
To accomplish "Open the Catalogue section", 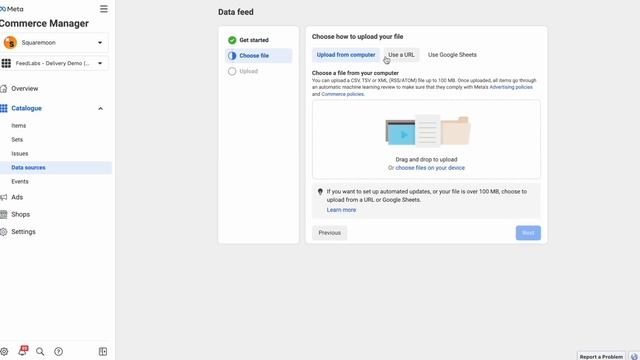I will click(x=27, y=108).
